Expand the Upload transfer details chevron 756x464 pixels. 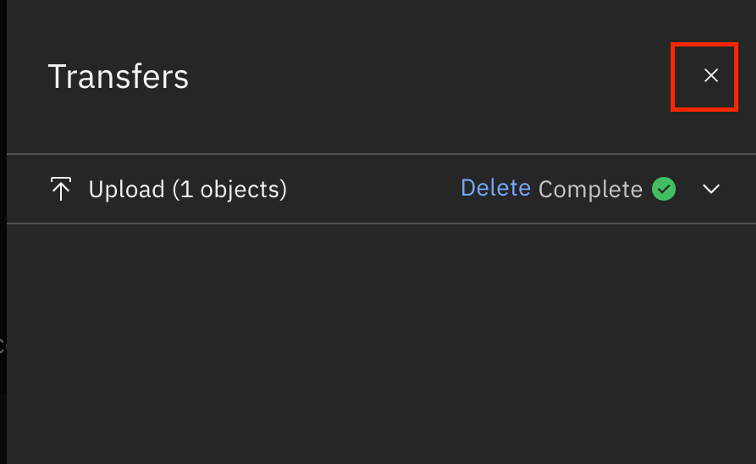711,189
